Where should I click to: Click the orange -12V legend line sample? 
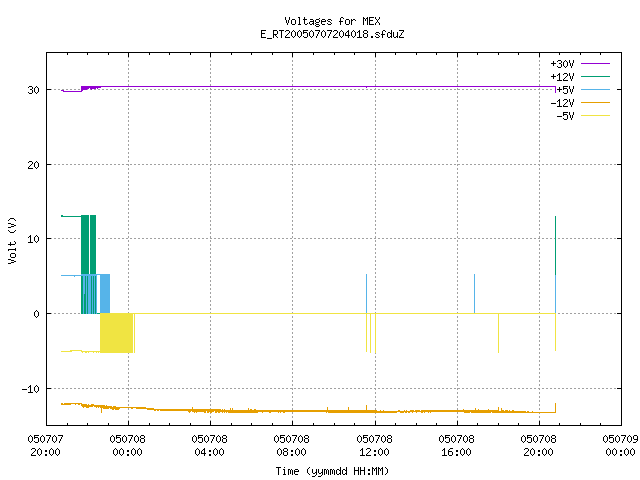(595, 102)
